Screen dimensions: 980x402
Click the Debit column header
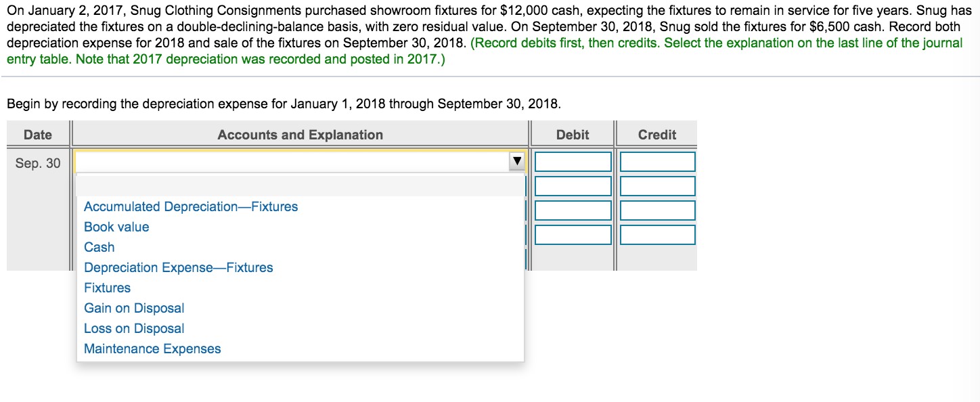(x=572, y=134)
